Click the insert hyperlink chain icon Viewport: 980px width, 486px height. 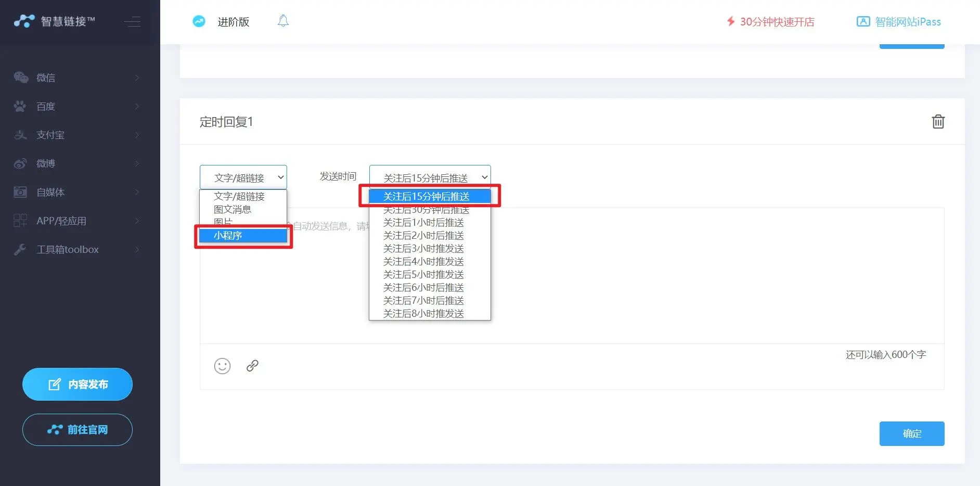pos(252,366)
